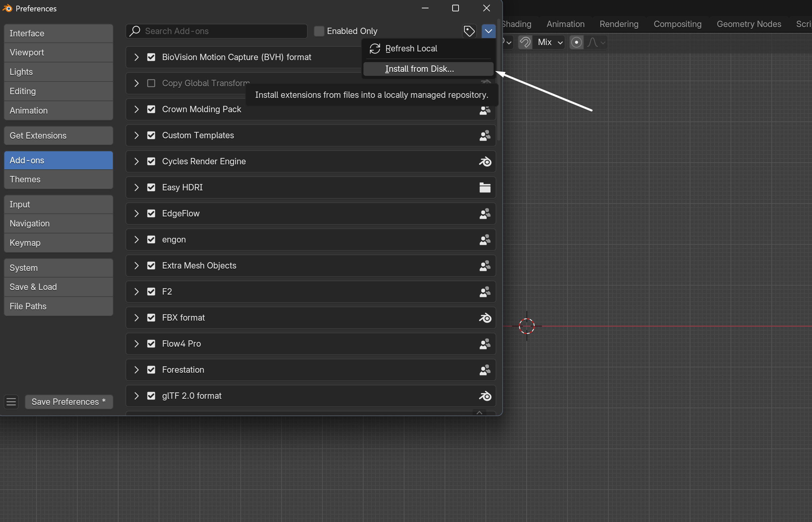Switch to Get Extensions section
This screenshot has height=522, width=812.
(59, 136)
